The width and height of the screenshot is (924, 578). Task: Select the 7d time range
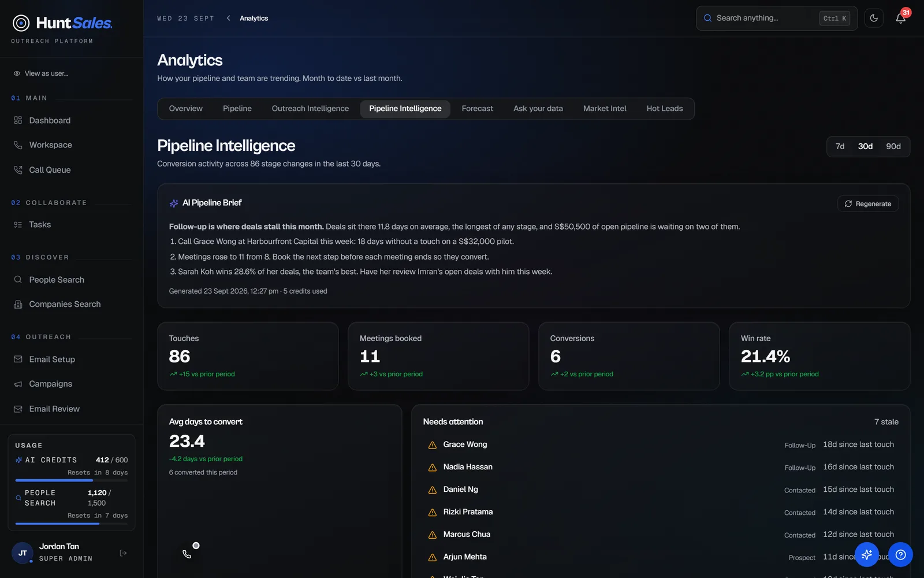click(840, 147)
